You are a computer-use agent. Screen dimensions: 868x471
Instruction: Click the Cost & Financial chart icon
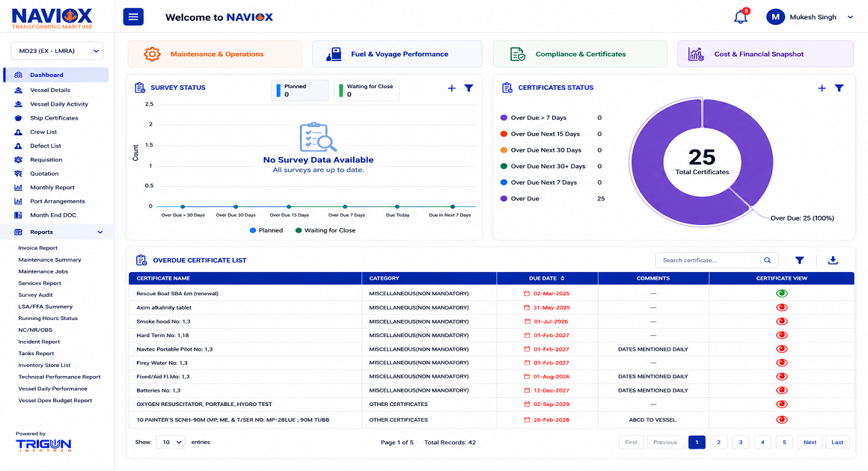coord(696,54)
